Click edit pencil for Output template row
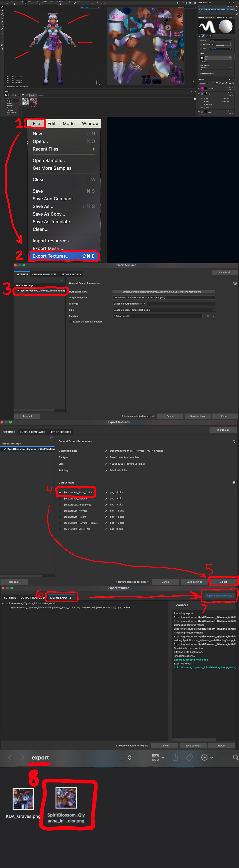 [106, 451]
